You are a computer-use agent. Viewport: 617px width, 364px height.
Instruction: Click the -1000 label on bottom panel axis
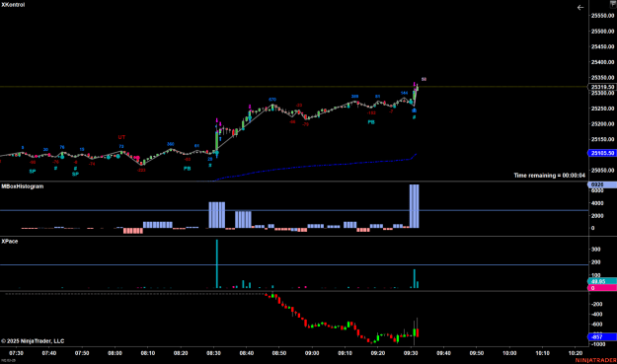pos(598,344)
